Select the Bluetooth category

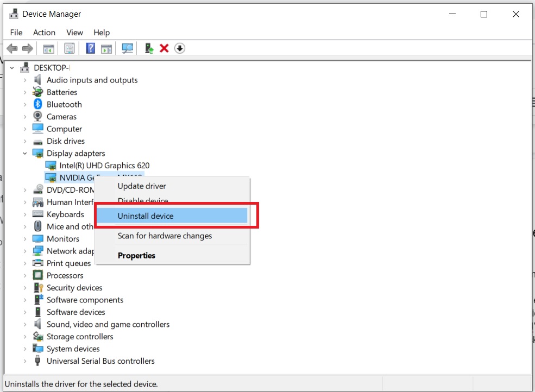click(64, 104)
